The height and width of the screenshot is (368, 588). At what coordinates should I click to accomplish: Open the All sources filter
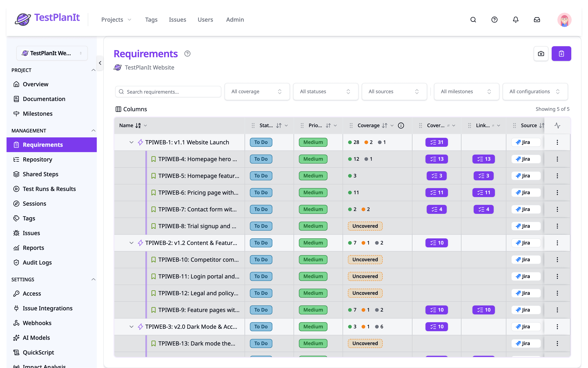(x=394, y=92)
